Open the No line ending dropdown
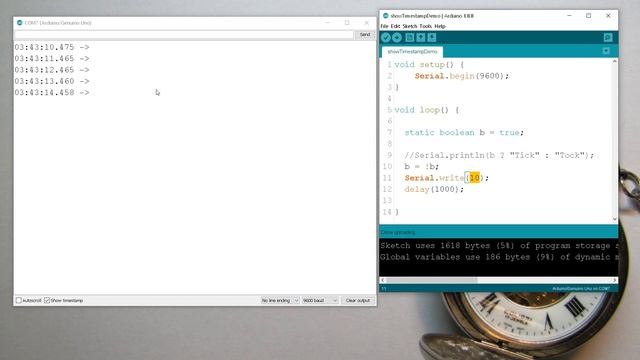Screen dimensions: 640x360 [x=280, y=300]
